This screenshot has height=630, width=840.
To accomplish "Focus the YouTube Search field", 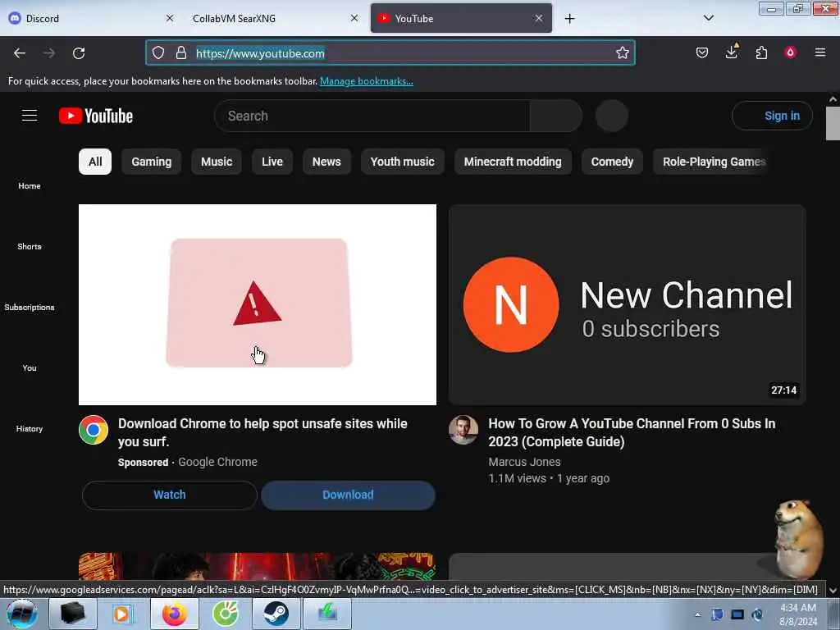I will pyautogui.click(x=372, y=116).
